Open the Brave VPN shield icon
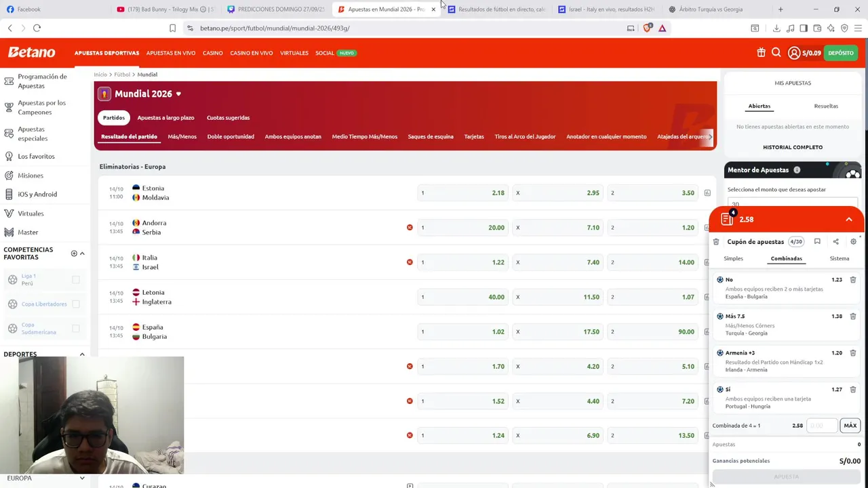 [844, 28]
